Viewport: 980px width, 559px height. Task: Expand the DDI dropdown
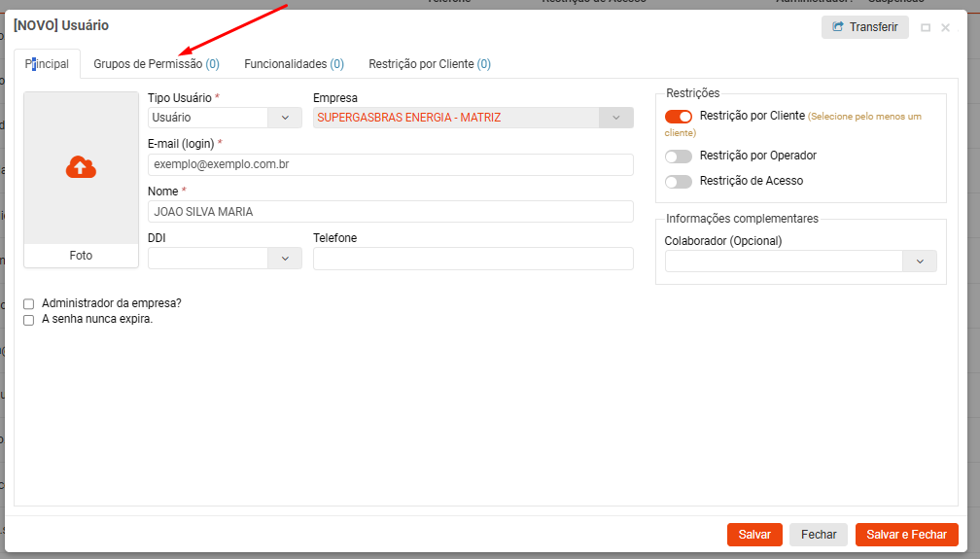point(285,259)
